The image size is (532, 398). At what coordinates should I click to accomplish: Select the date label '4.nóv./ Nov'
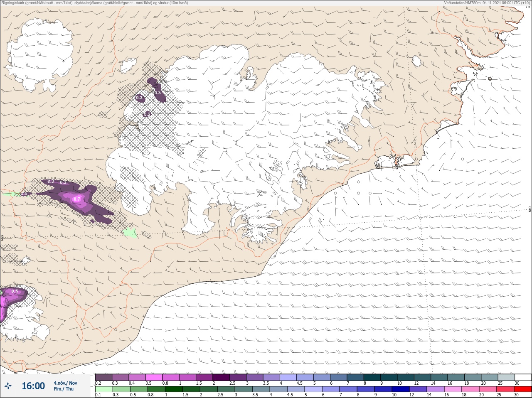click(65, 383)
